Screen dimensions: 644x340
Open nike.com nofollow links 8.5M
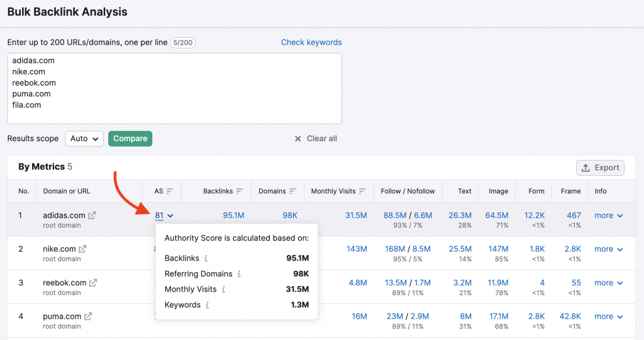[421, 249]
